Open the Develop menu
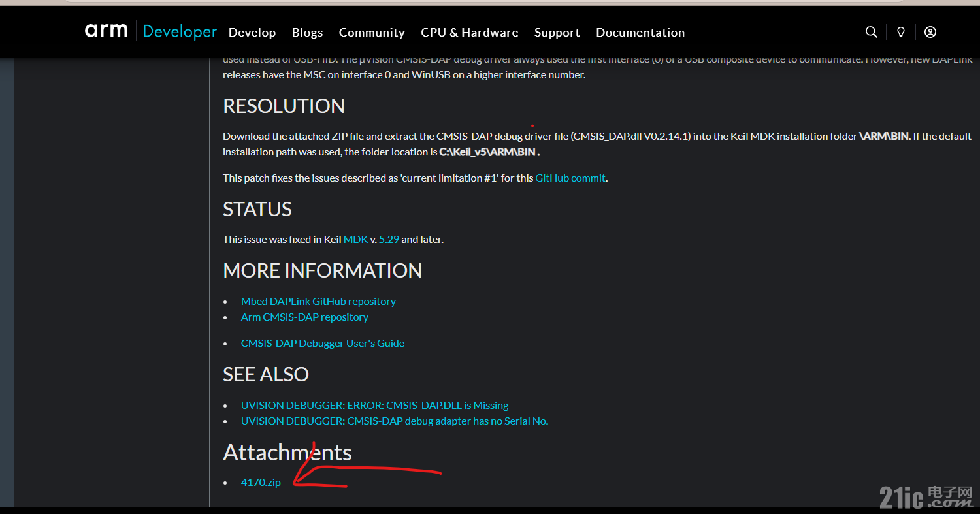This screenshot has height=514, width=980. [252, 33]
